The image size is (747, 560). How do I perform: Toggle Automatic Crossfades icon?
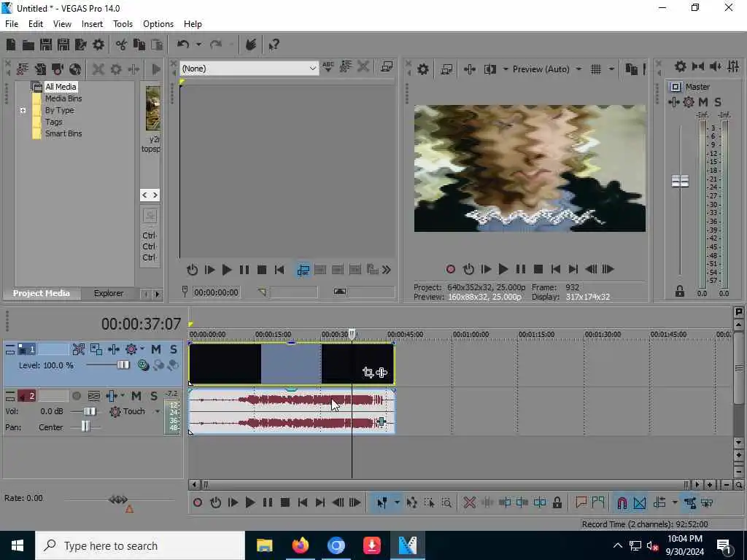[x=639, y=502]
